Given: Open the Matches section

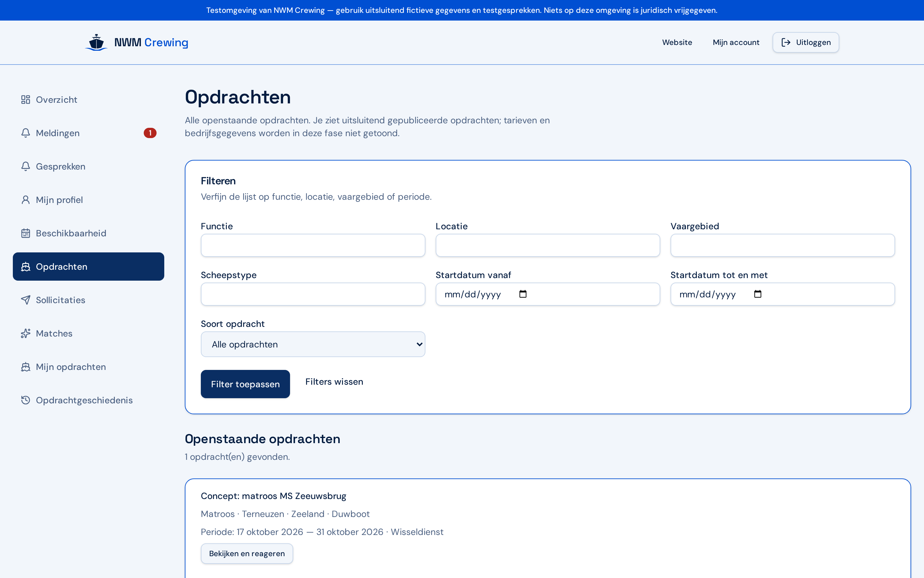Looking at the screenshot, I should pos(89,333).
